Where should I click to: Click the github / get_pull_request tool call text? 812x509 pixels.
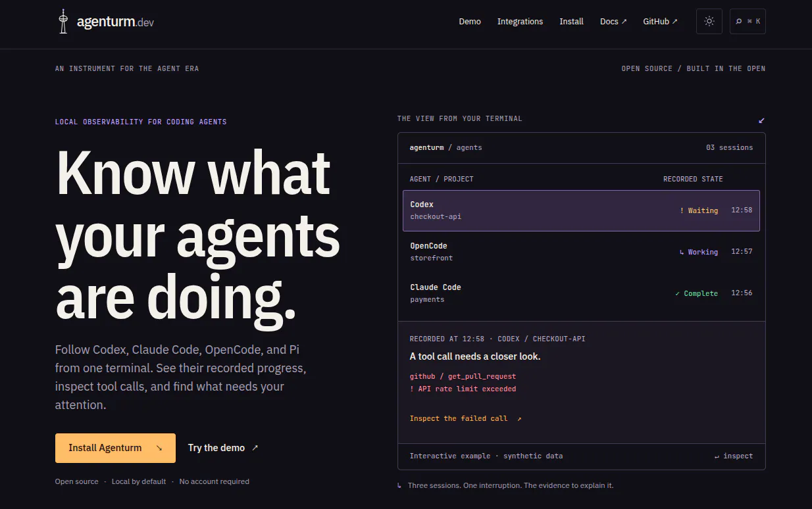tap(463, 376)
